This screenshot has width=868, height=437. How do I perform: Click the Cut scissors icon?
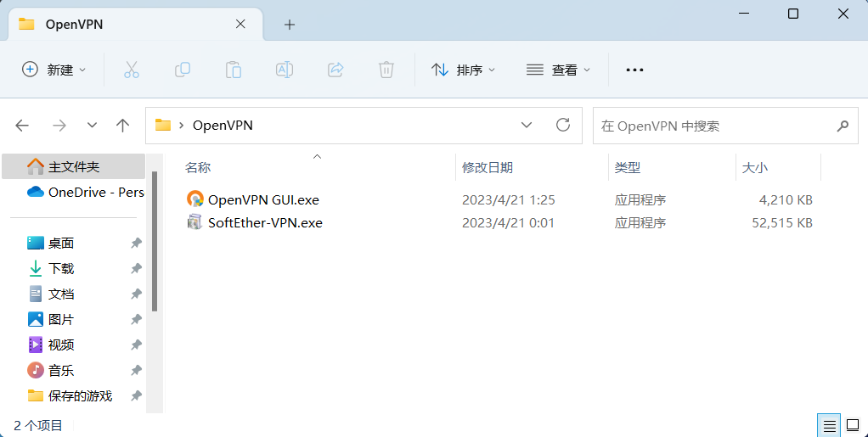tap(131, 70)
